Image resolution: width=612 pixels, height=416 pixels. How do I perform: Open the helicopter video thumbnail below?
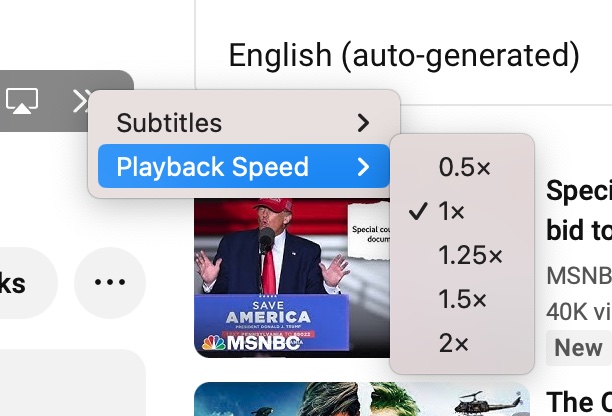(x=362, y=399)
